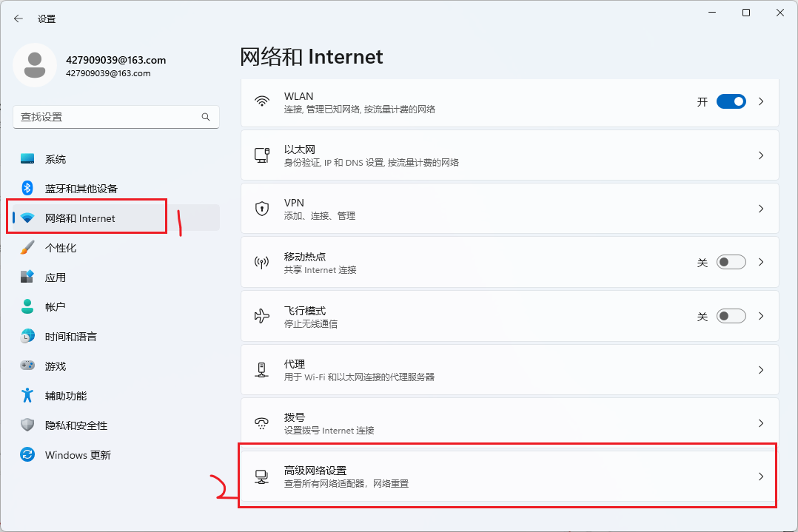Click the airplane mode icon
Screen dimensions: 798x532
261,316
